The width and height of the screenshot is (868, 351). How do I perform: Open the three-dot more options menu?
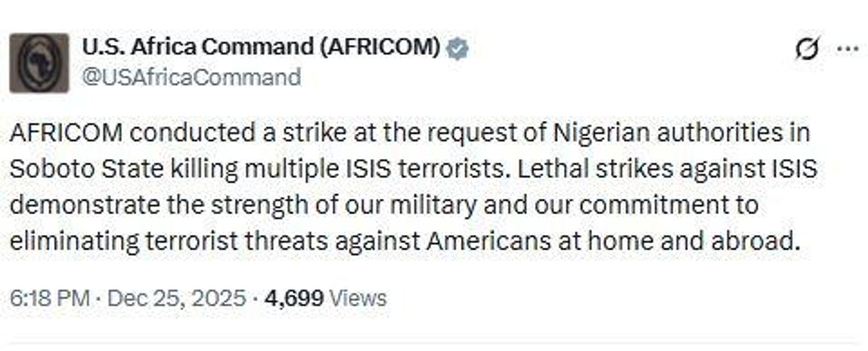848,49
